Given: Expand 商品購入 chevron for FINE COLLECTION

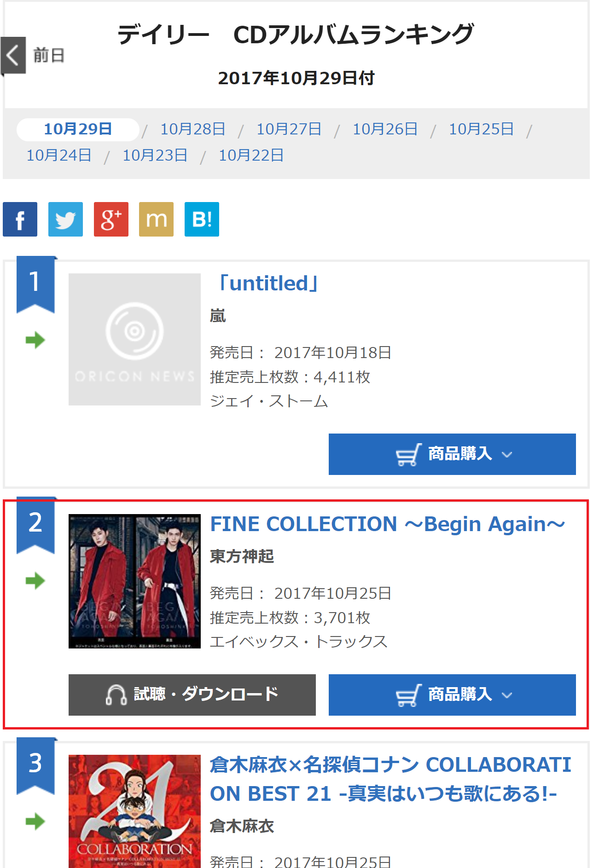Looking at the screenshot, I should pyautogui.click(x=507, y=695).
